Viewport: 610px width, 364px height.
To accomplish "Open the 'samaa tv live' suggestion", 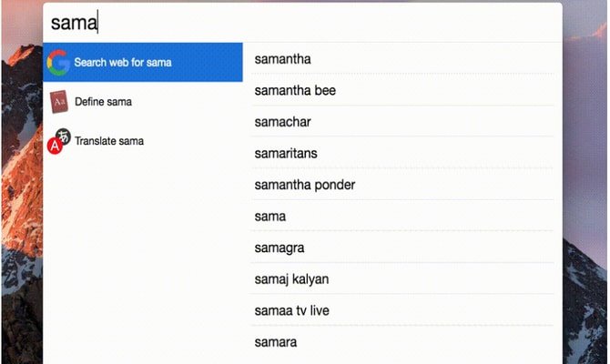I will tap(402, 310).
